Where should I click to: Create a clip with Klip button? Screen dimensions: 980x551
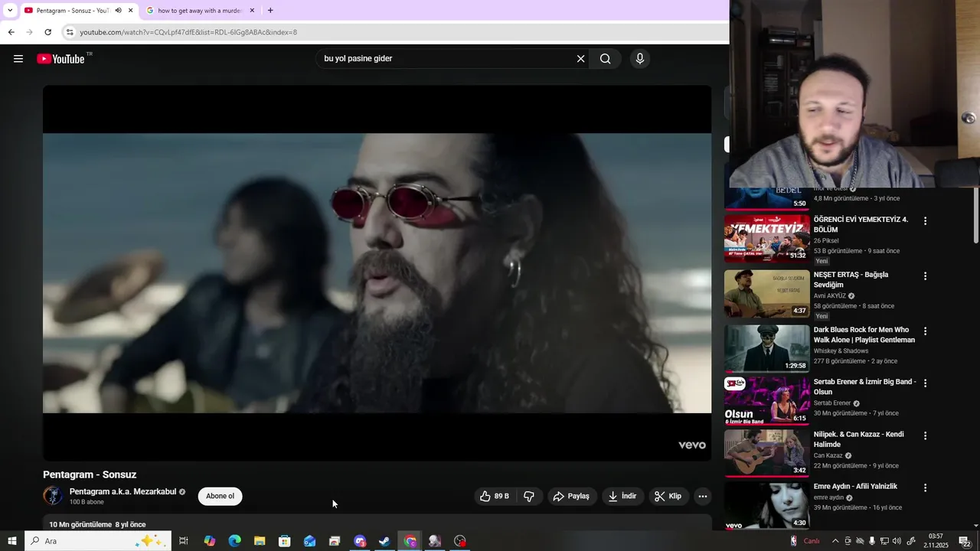668,497
